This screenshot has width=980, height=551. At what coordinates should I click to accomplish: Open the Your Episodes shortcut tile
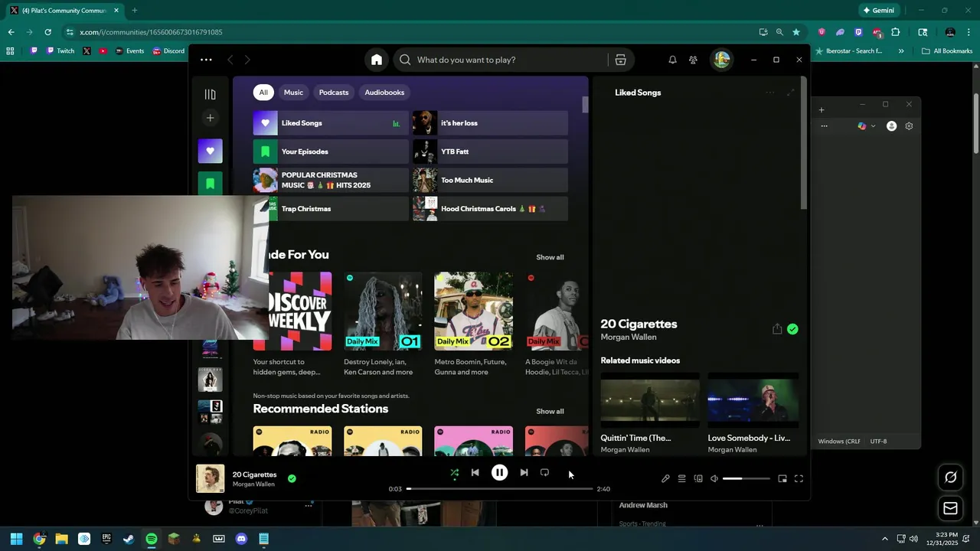pos(331,152)
